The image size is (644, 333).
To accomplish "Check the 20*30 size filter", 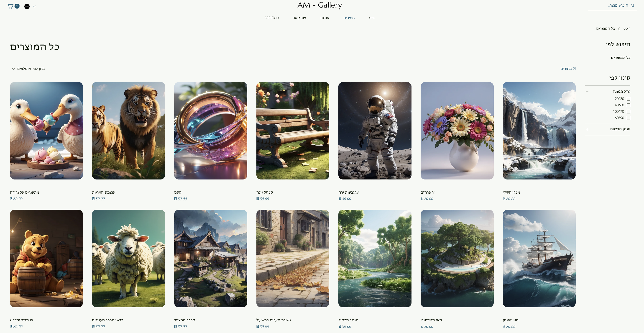I will [x=629, y=99].
